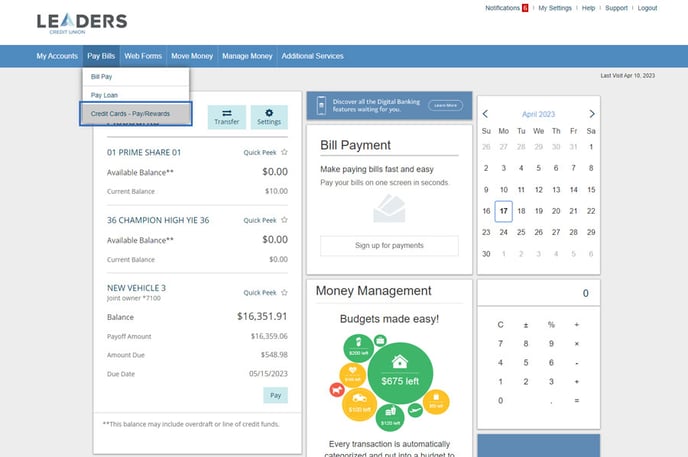Click Pay button for NEW VEHICLE 3
The width and height of the screenshot is (688, 457).
coord(276,395)
